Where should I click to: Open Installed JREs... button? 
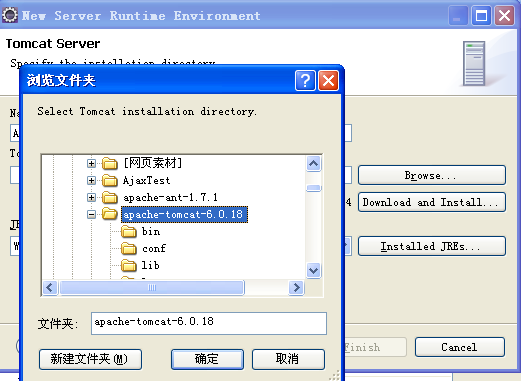432,246
